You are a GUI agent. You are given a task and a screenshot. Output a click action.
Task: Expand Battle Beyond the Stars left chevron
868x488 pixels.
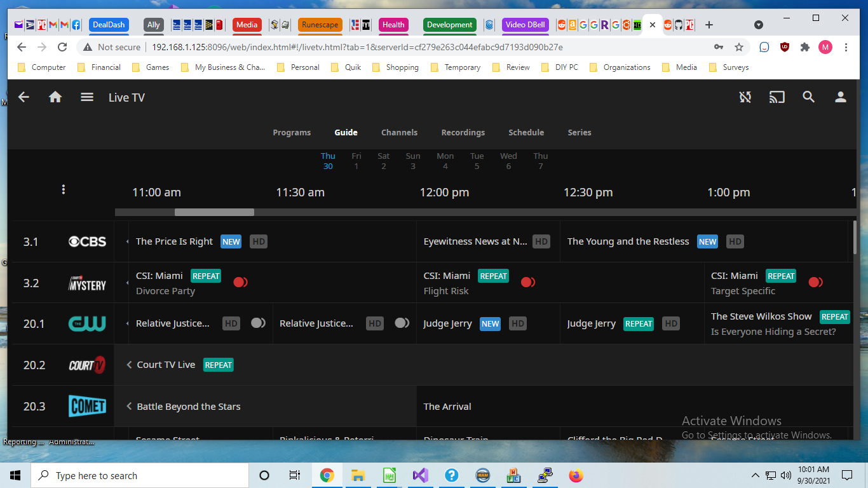(x=129, y=407)
